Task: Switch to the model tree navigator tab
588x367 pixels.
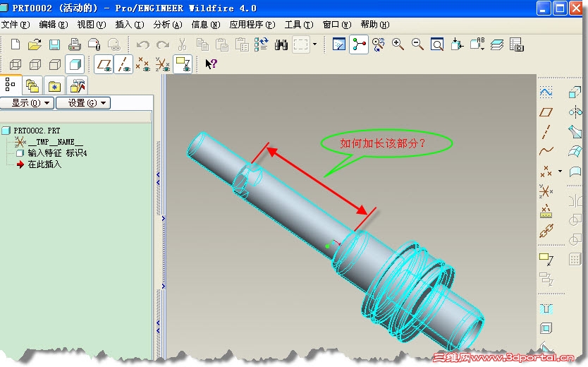Action: pos(11,85)
